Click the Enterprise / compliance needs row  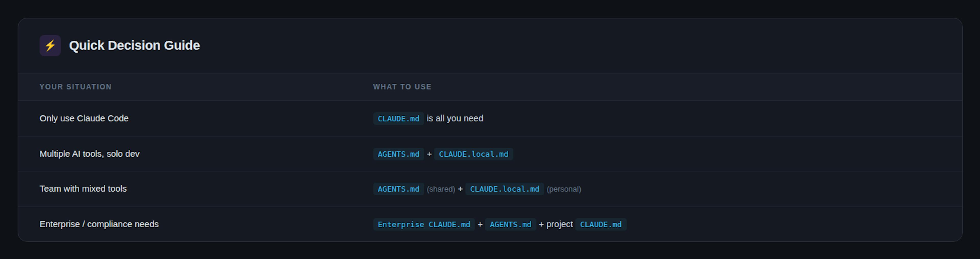click(99, 224)
